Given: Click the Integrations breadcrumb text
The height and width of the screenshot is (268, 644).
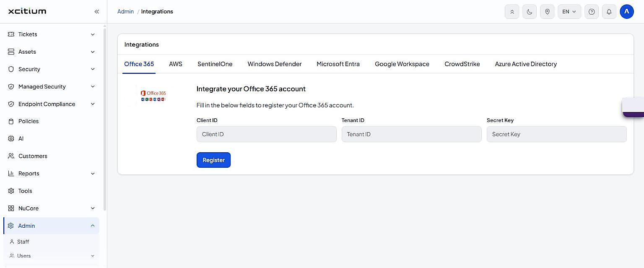Looking at the screenshot, I should [157, 11].
